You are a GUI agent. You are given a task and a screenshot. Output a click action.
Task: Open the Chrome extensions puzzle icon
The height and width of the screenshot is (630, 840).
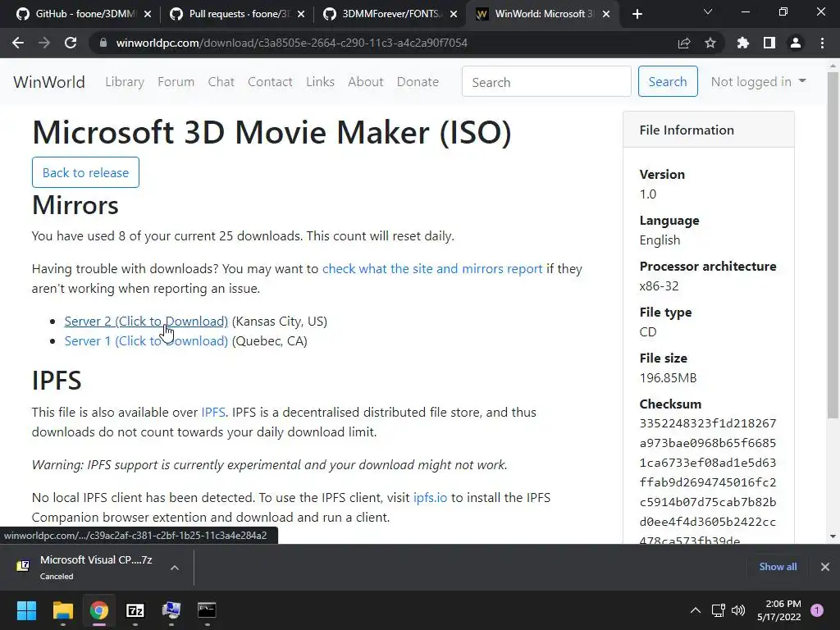point(742,43)
